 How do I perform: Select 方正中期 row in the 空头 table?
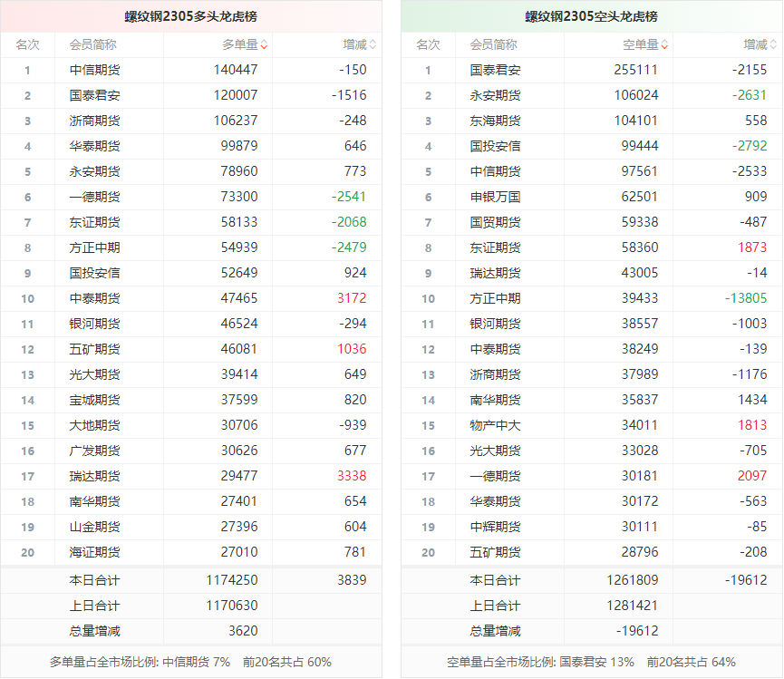tap(495, 298)
